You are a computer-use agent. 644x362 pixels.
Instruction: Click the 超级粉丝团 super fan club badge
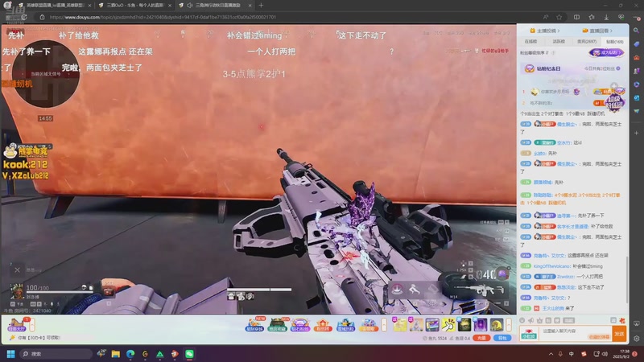(x=614, y=101)
